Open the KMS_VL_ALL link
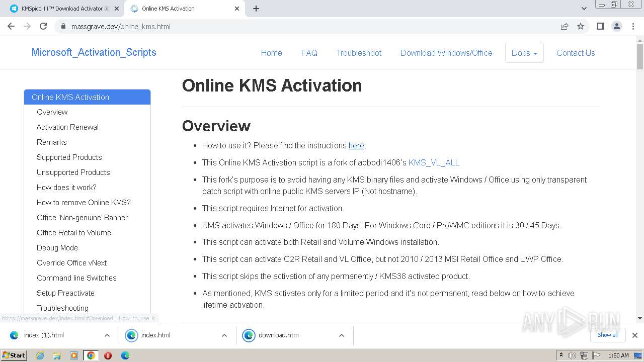644x362 pixels. coord(434,162)
